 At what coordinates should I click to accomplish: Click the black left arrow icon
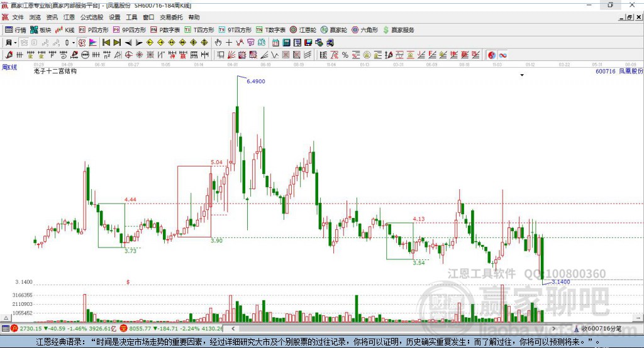coord(128,43)
